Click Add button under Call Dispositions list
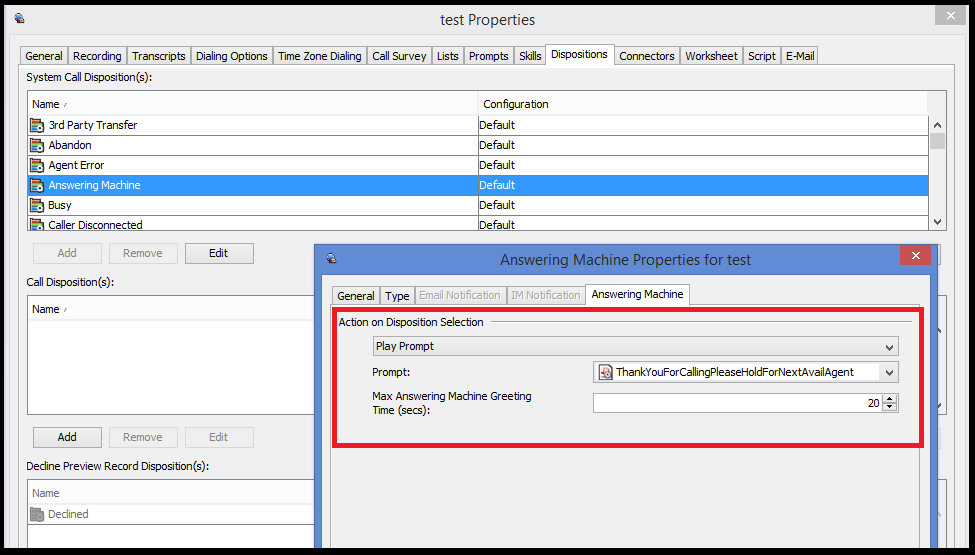The image size is (975, 555). tap(67, 437)
